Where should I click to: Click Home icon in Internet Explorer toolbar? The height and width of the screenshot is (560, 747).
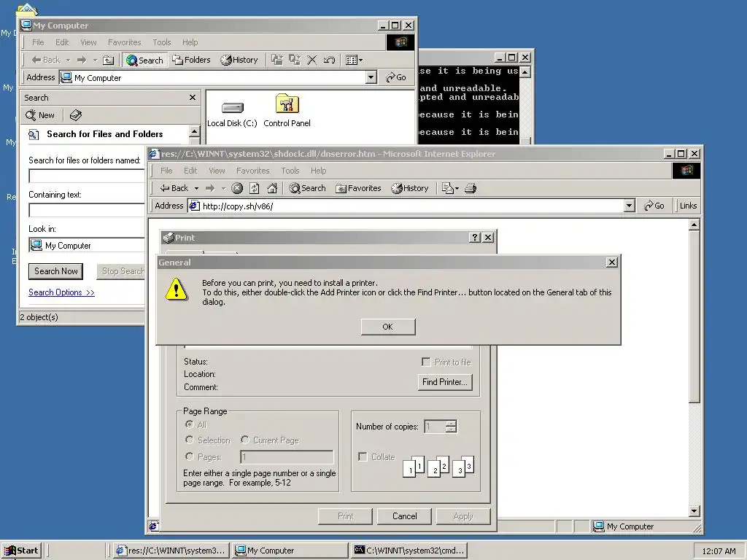point(272,188)
